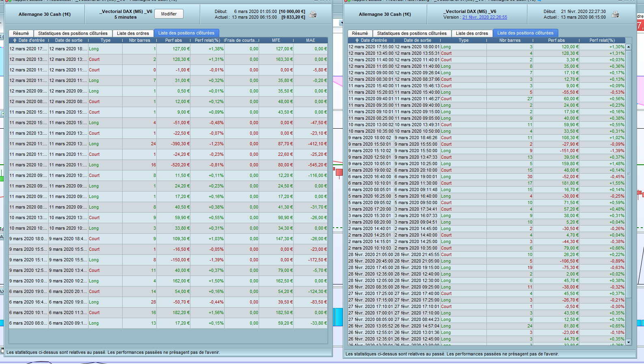Sort by Perf abs in the backtest window

tap(173, 41)
